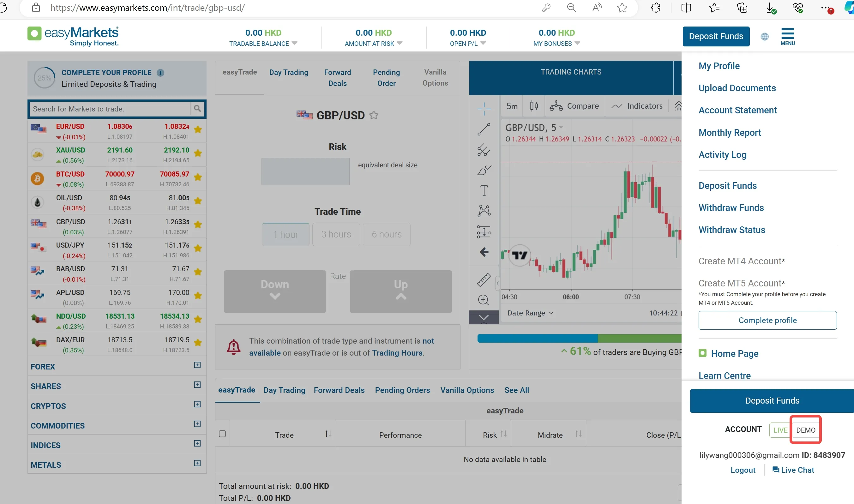Select See All tab above the deals table
The height and width of the screenshot is (504, 854).
point(516,390)
